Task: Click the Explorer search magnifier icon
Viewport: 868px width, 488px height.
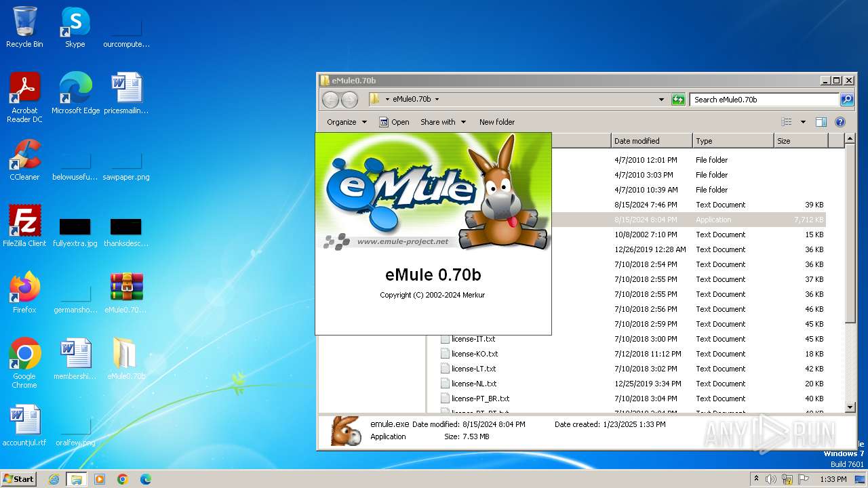Action: 847,100
